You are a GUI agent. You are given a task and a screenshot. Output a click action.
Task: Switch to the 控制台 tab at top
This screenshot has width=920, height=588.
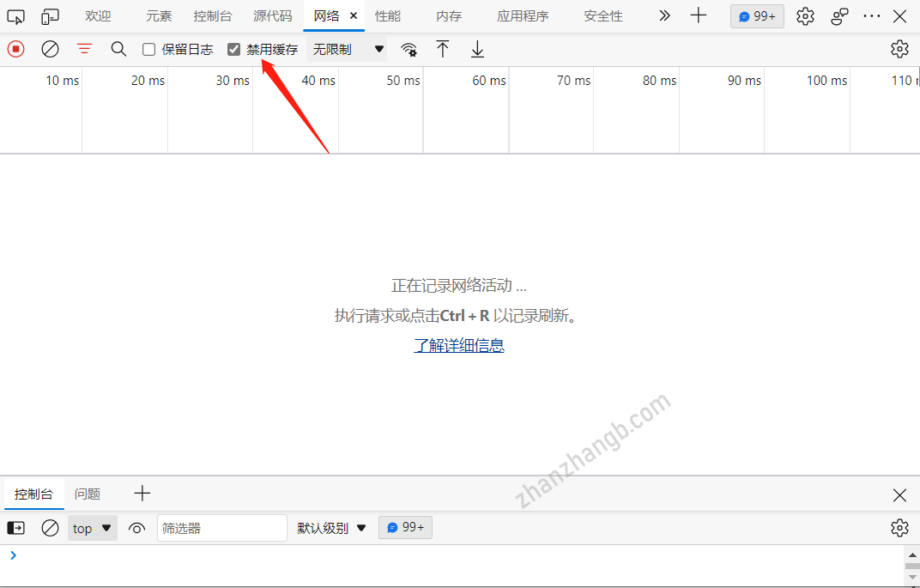tap(212, 16)
